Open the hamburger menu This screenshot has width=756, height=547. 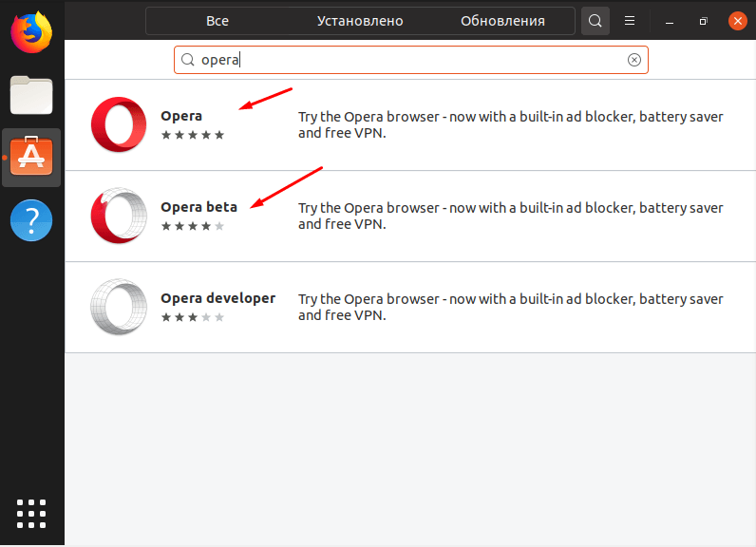point(629,21)
